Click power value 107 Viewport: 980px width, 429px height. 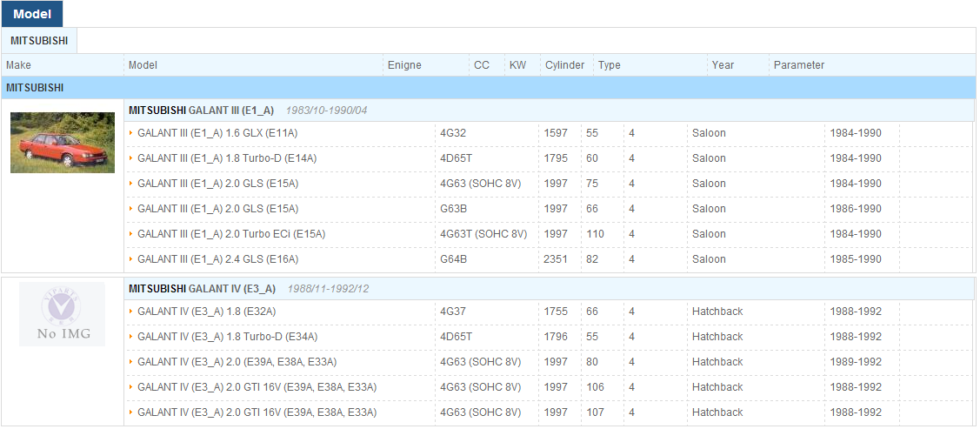[595, 412]
